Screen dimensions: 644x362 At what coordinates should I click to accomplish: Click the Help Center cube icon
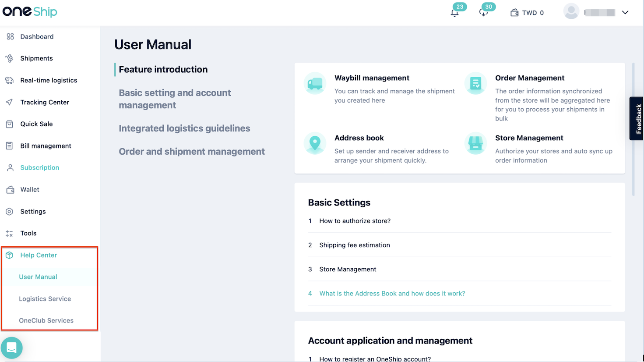pos(10,255)
